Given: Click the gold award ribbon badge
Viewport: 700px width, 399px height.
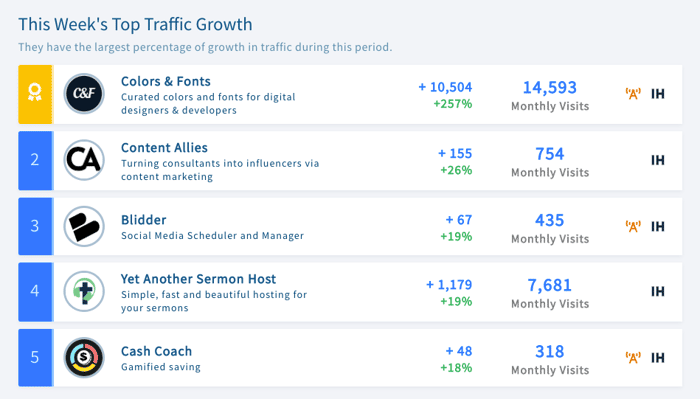Looking at the screenshot, I should pyautogui.click(x=35, y=94).
